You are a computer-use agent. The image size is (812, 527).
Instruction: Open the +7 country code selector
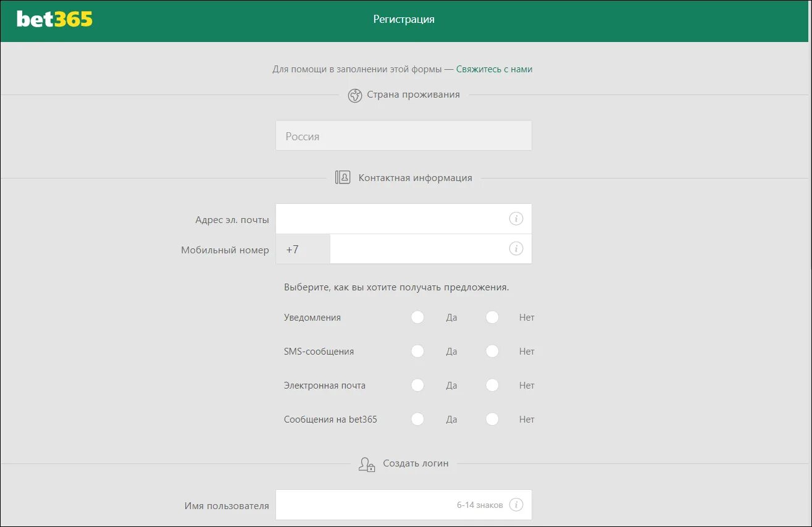coord(303,249)
